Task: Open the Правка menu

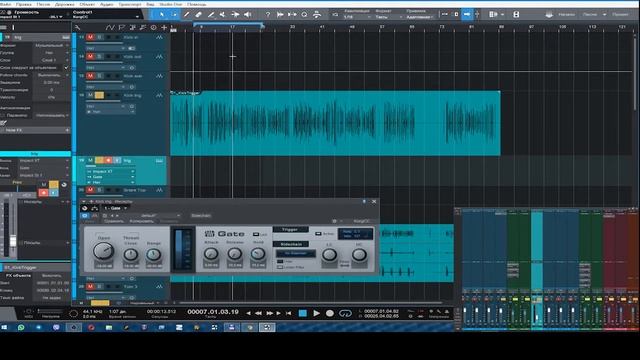Action: (x=23, y=4)
